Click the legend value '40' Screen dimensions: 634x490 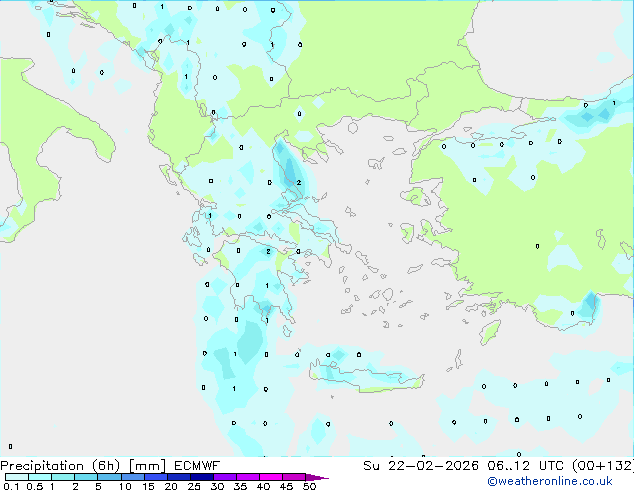(263, 486)
